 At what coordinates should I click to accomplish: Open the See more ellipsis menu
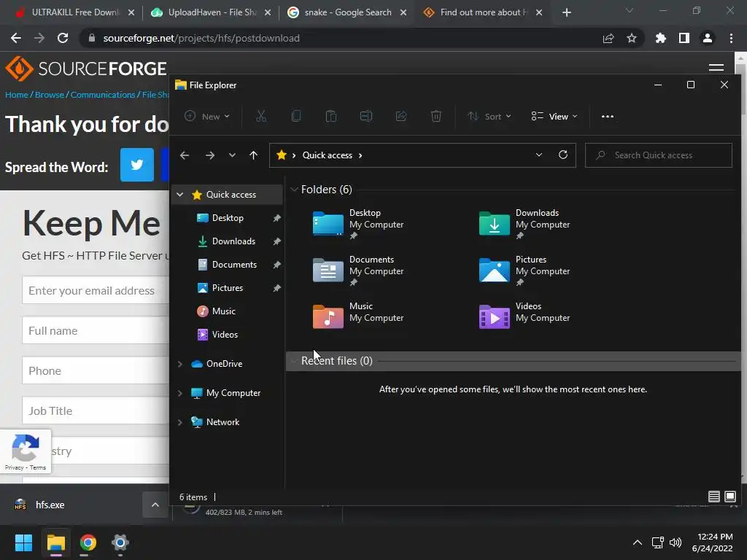tap(608, 116)
